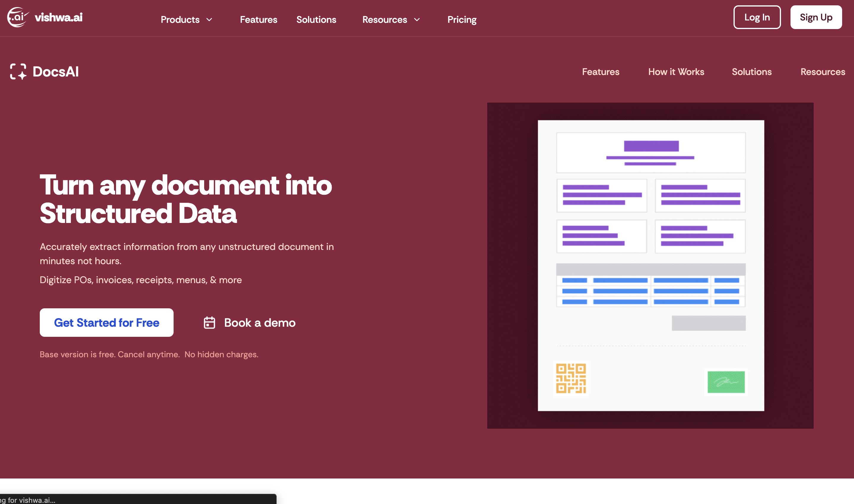
Task: Click the QR code on the document illustration
Action: (571, 378)
